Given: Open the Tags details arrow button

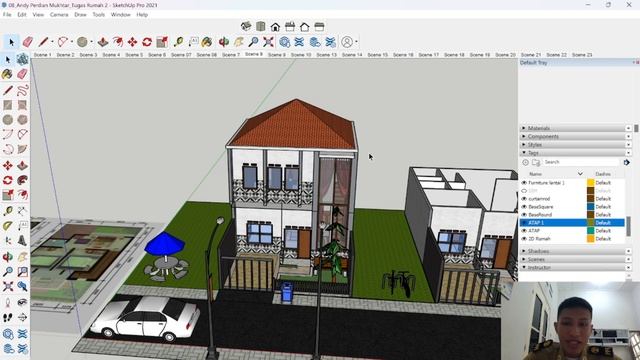Looking at the screenshot, I should point(627,162).
